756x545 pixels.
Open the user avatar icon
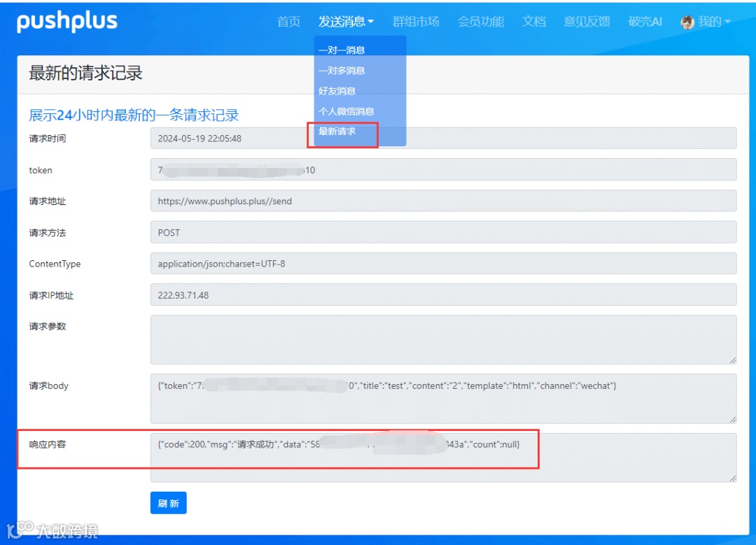point(687,22)
